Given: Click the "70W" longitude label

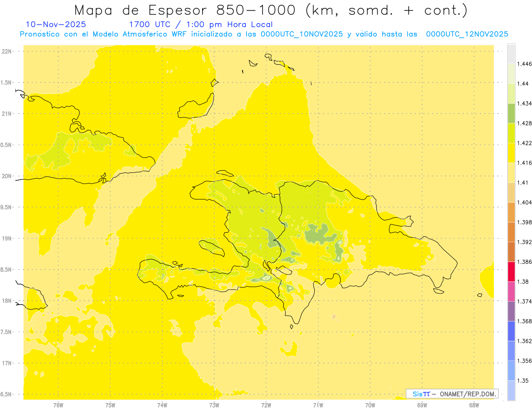Looking at the screenshot, I should point(370,405).
